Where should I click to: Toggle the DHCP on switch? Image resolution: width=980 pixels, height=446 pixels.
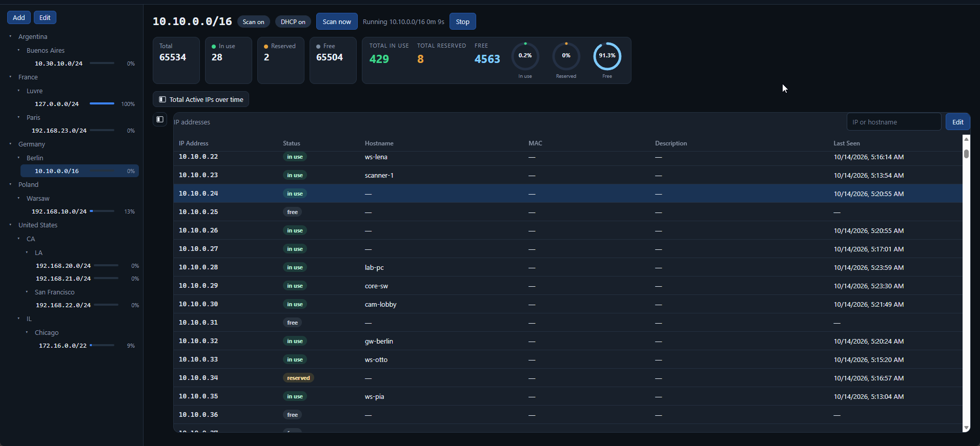pos(293,22)
